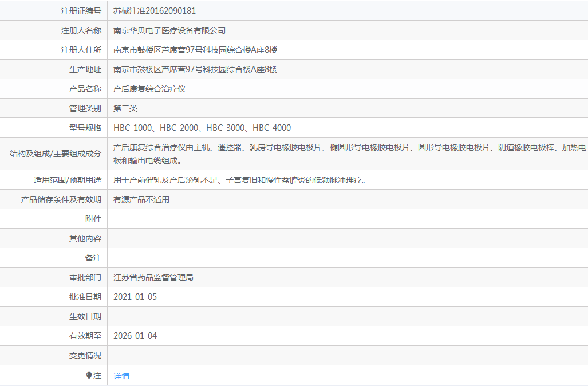Select the expiry date 2026-01-04

pyautogui.click(x=135, y=335)
